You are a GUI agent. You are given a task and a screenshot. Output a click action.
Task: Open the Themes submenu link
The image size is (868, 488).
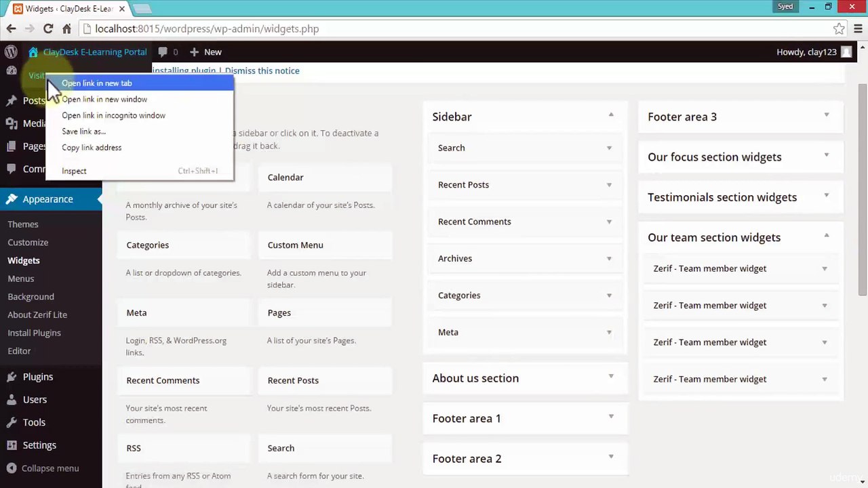click(x=23, y=224)
